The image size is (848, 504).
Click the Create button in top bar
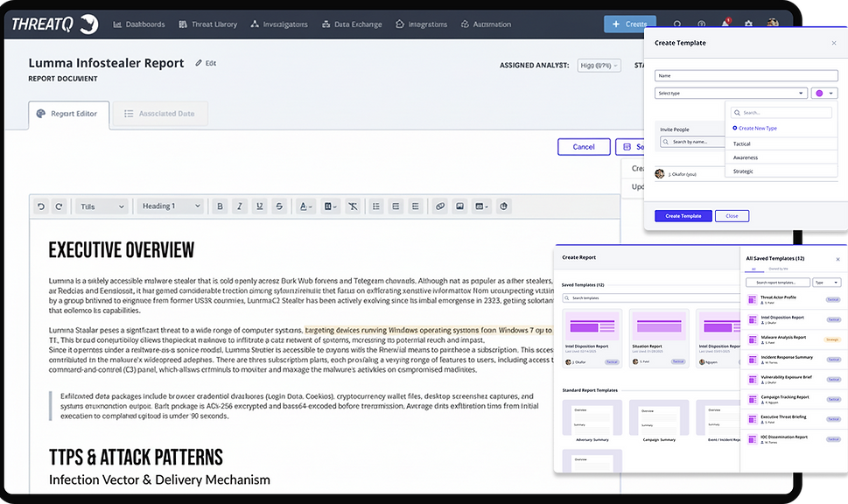(x=629, y=24)
